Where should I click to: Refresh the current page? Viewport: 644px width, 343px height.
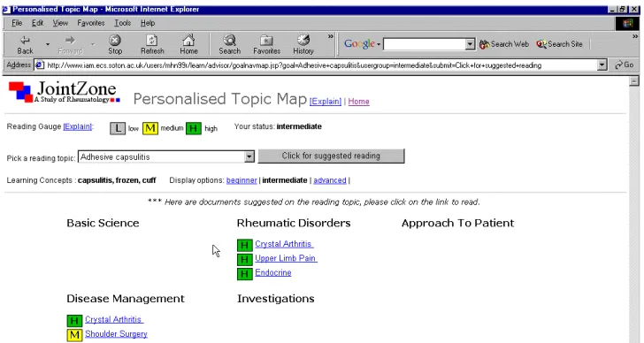(x=152, y=45)
